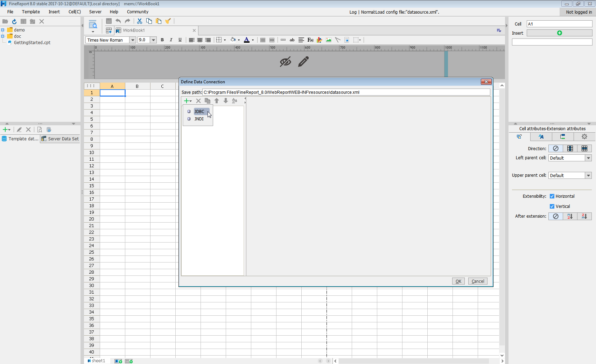Viewport: 596px width, 364px height.
Task: Select JNDI from the connection type menu
Action: click(x=199, y=119)
